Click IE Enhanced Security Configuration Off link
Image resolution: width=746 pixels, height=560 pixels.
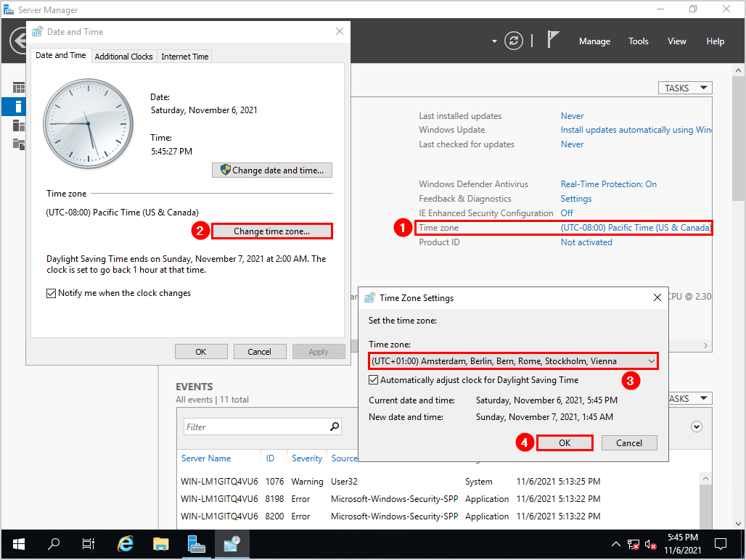(x=567, y=213)
